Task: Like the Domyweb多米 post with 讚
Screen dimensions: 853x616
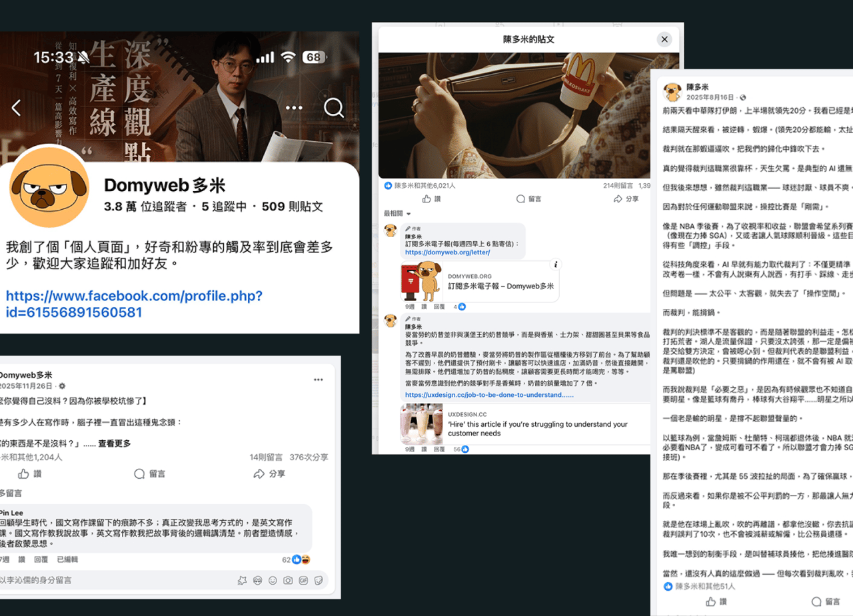Action: (x=30, y=474)
